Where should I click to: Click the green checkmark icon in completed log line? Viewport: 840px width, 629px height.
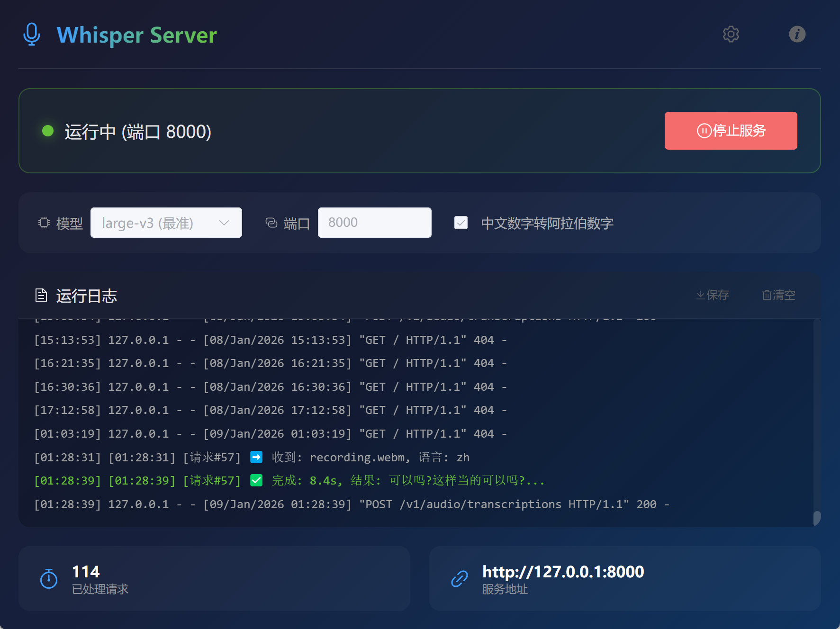(256, 480)
